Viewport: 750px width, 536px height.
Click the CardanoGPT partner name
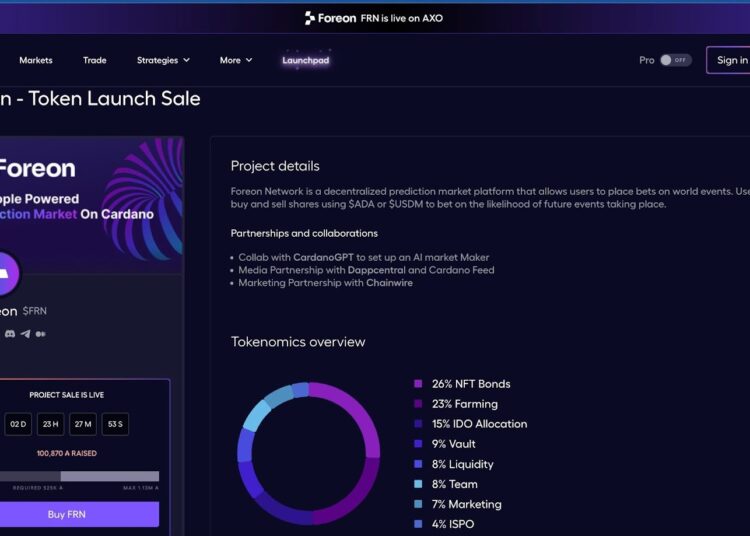click(x=323, y=257)
